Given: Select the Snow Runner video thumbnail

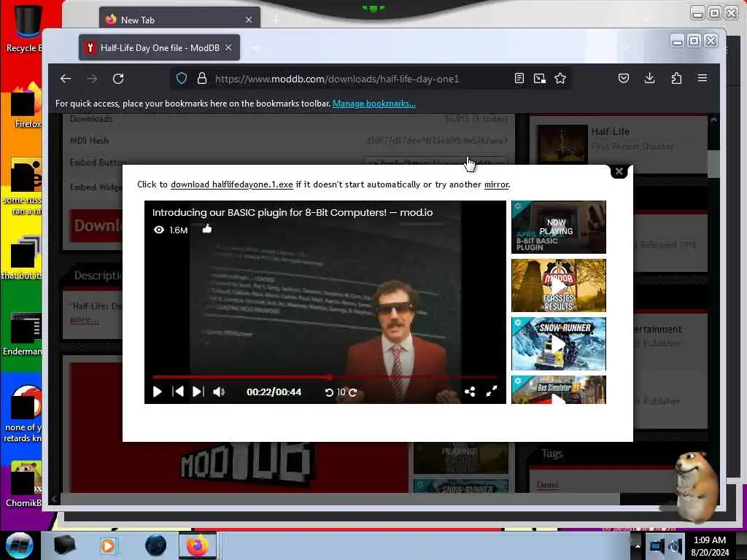Looking at the screenshot, I should click(x=558, y=344).
